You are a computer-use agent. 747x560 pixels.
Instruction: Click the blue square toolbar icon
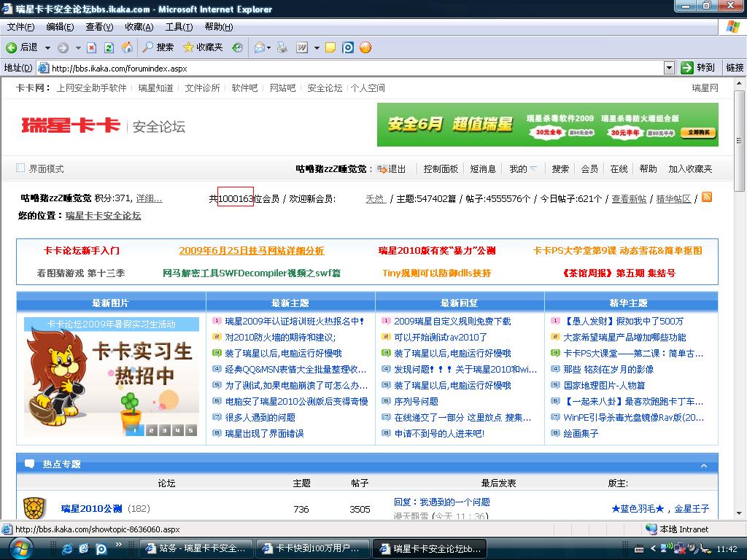(348, 47)
